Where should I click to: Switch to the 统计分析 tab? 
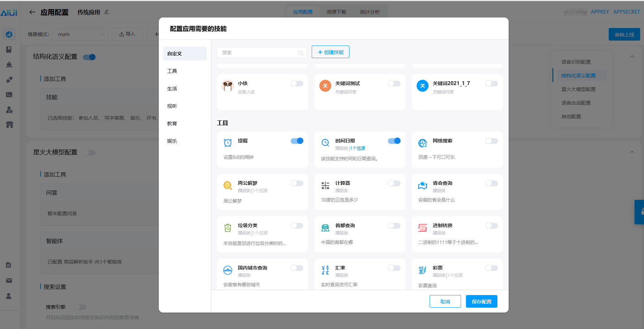point(370,12)
